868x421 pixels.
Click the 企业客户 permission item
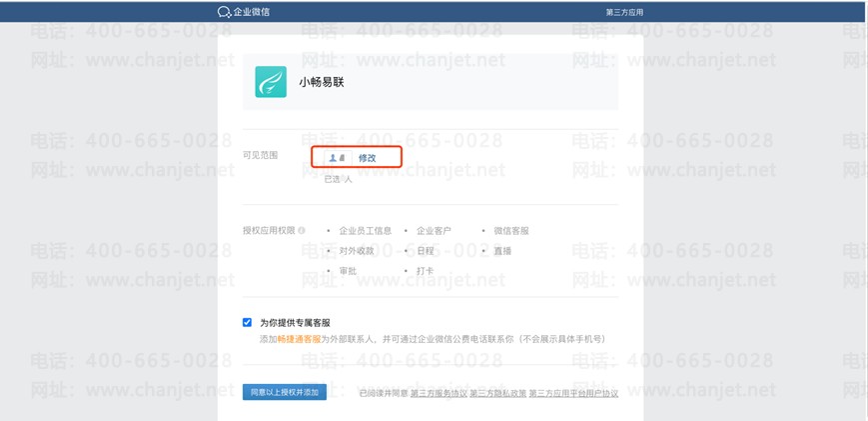pyautogui.click(x=434, y=231)
